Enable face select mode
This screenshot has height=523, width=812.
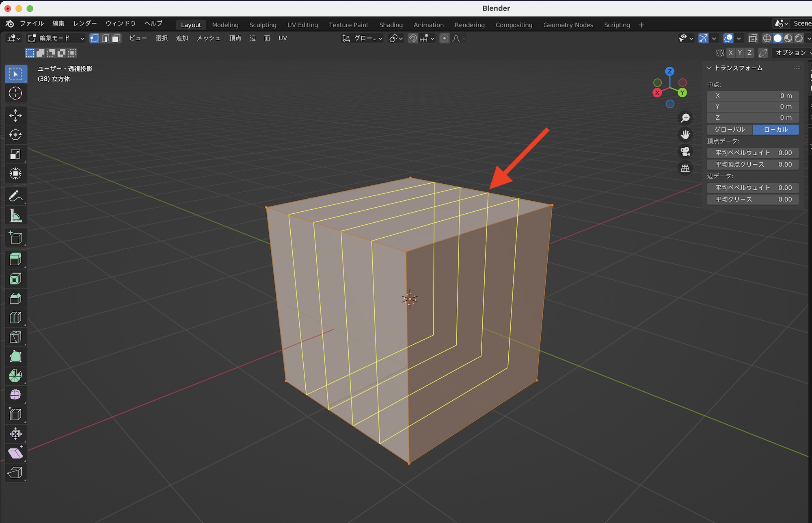tap(116, 38)
